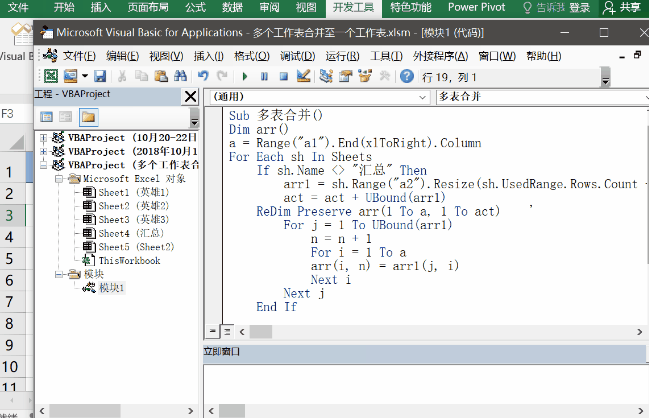Click the Excel 登录 sign-in link
649x418 pixels.
click(x=579, y=7)
